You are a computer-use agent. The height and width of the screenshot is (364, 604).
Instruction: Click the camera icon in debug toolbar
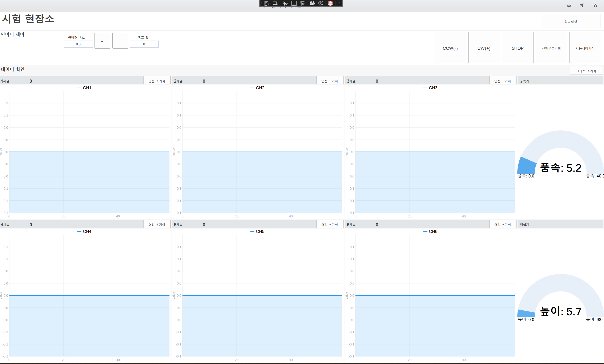pos(275,3)
